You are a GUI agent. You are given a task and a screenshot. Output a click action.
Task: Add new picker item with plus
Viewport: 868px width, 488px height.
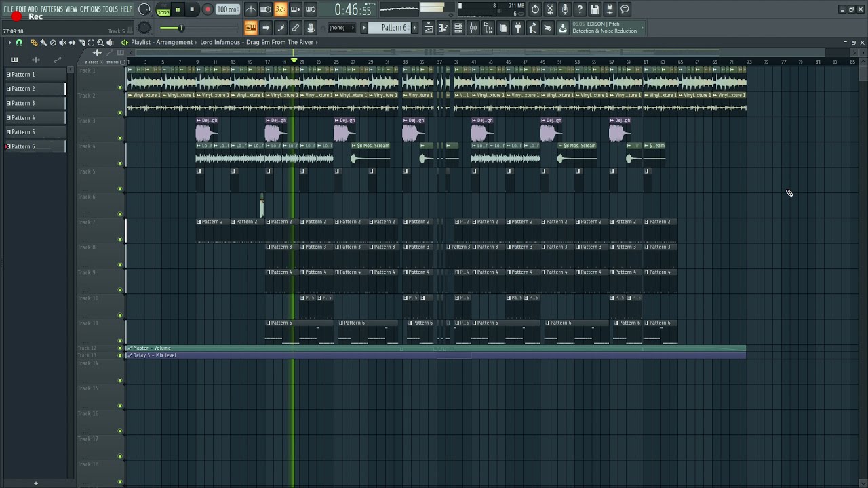[x=36, y=483]
